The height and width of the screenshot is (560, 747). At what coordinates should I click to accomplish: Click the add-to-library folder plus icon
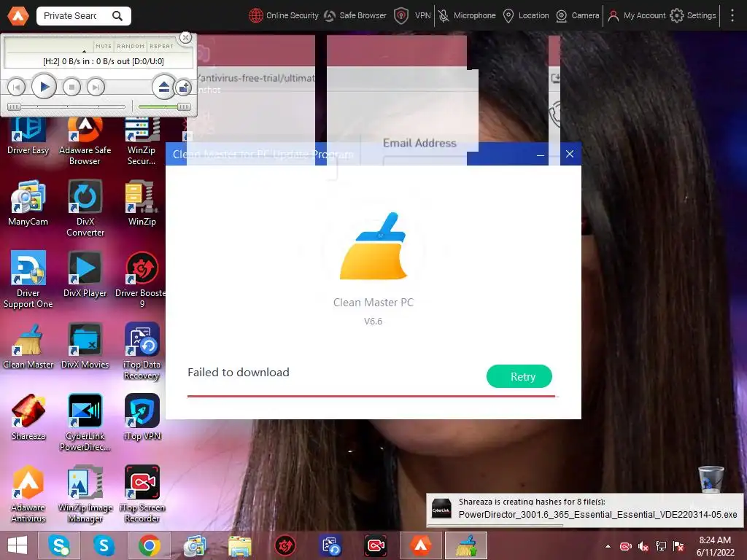coord(184,87)
